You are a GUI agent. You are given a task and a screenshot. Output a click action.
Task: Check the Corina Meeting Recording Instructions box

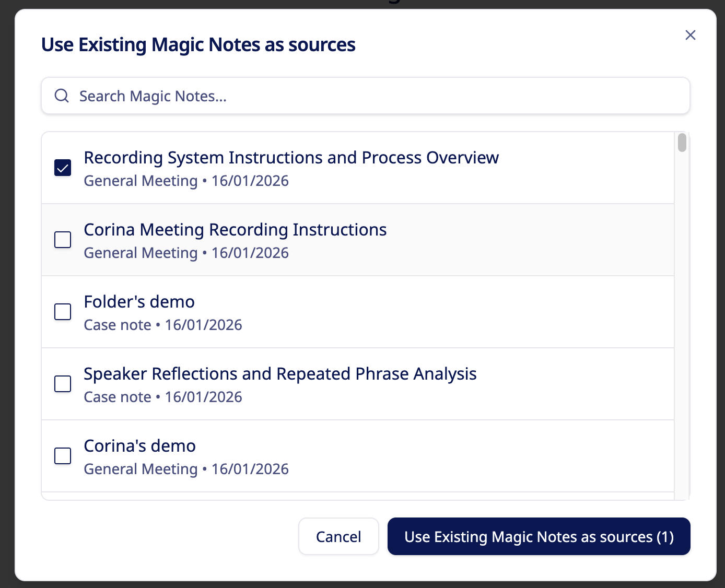[63, 240]
